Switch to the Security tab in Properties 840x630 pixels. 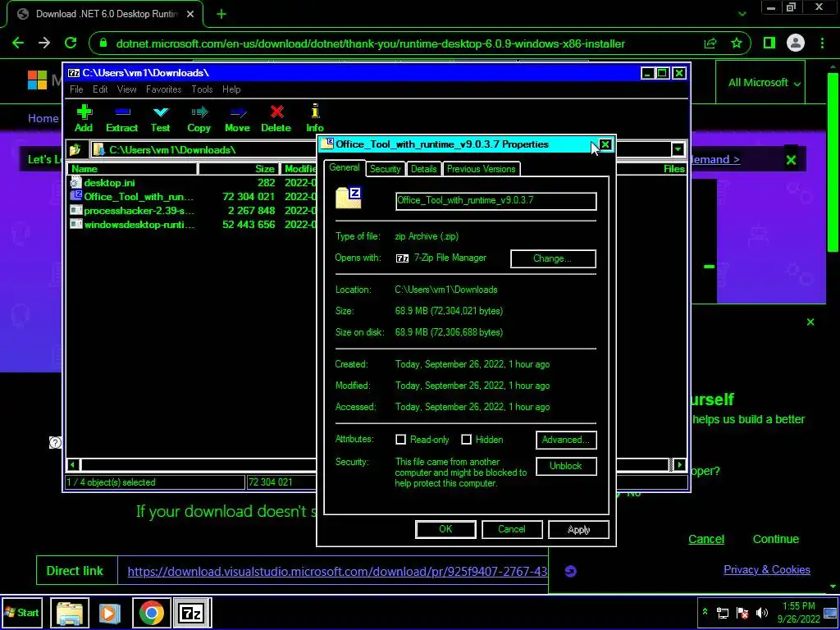(x=386, y=169)
